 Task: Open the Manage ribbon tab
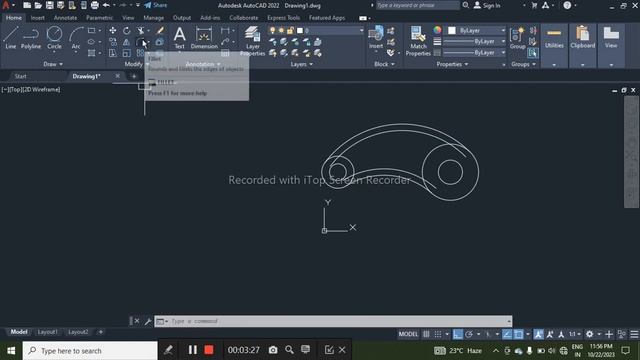(x=153, y=18)
